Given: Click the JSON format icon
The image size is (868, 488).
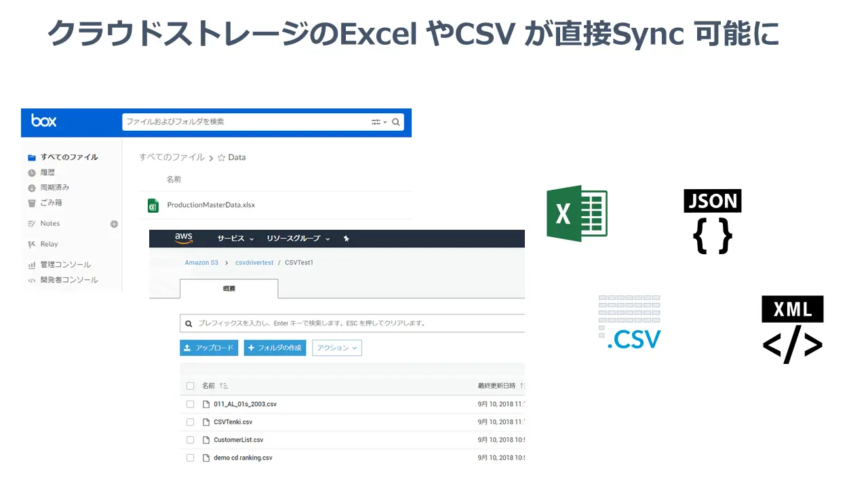Looking at the screenshot, I should click(712, 222).
